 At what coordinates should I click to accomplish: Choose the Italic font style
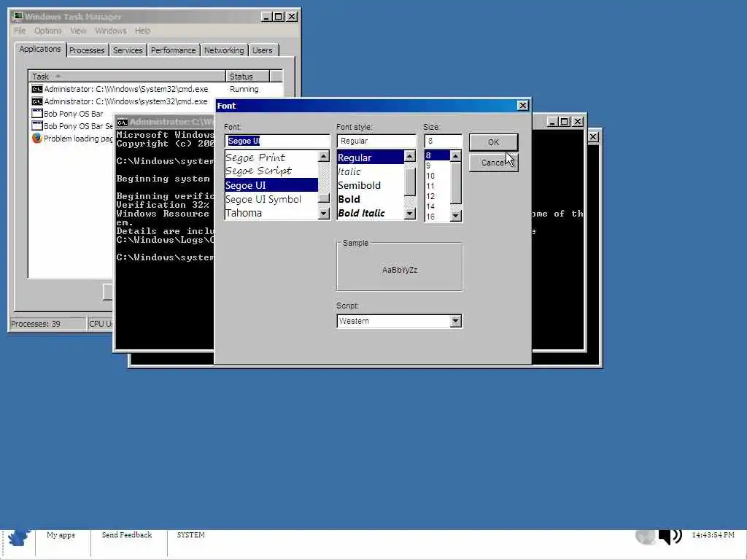pyautogui.click(x=370, y=171)
